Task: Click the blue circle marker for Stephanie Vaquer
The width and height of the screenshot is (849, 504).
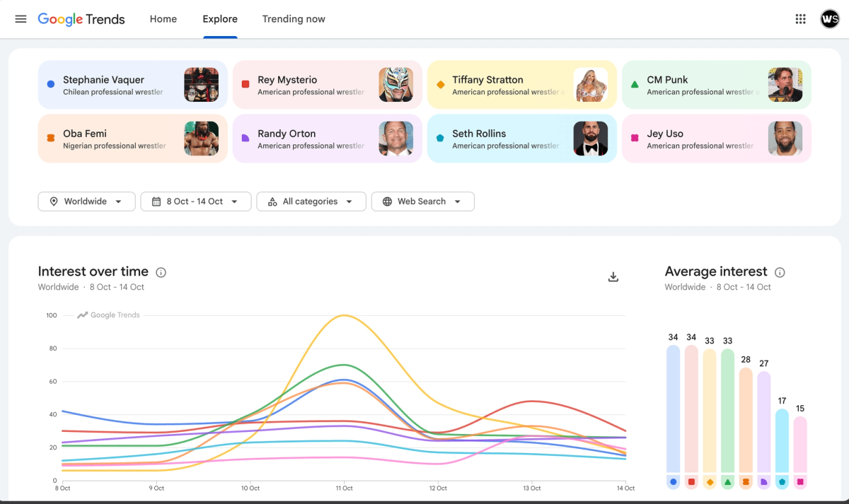Action: click(51, 84)
